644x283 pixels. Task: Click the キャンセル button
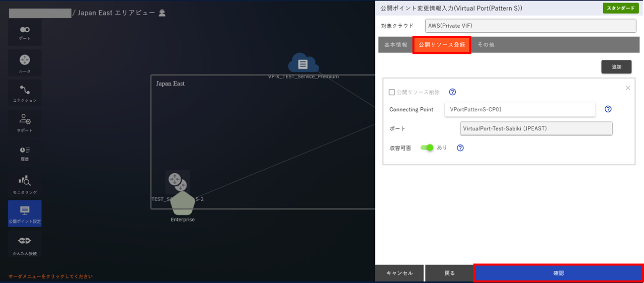coord(399,273)
